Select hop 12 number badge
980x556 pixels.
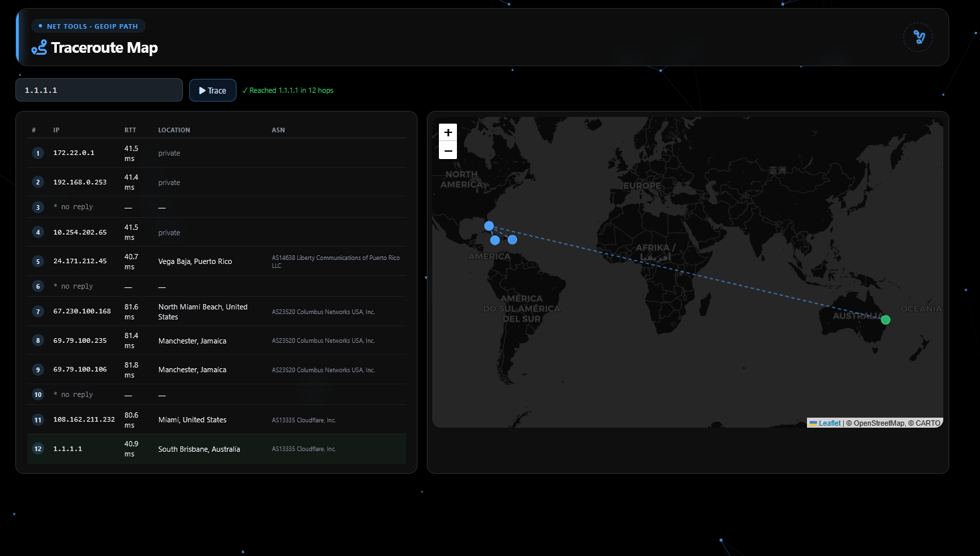[38, 448]
